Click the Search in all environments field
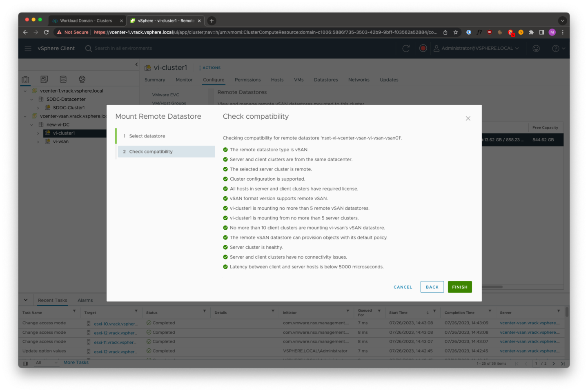 pos(122,48)
